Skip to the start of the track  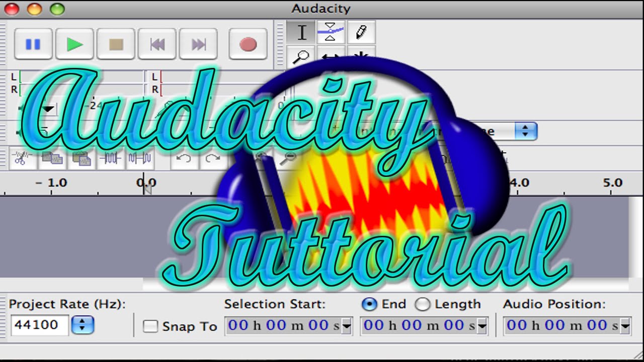point(157,44)
